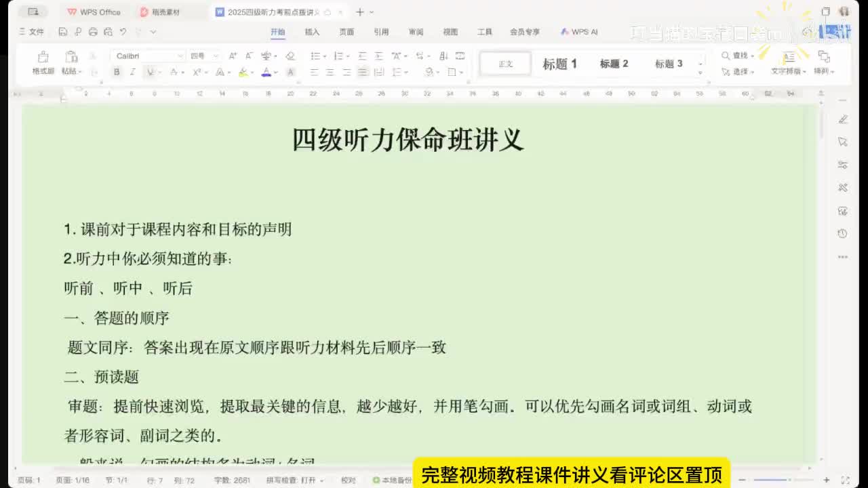Toggle Underline formatting
Viewport: 868px width, 488px height.
click(x=149, y=72)
